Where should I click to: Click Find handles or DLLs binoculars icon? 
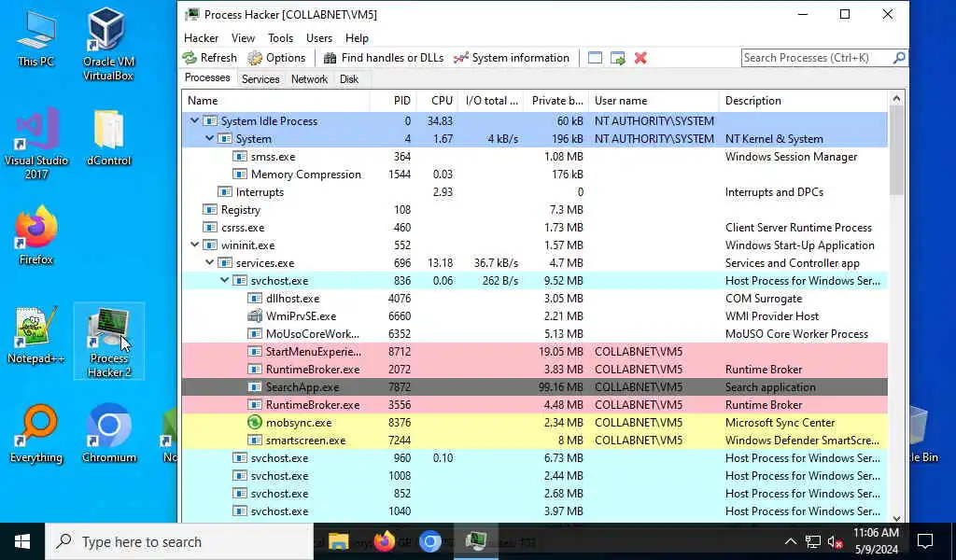tap(330, 58)
